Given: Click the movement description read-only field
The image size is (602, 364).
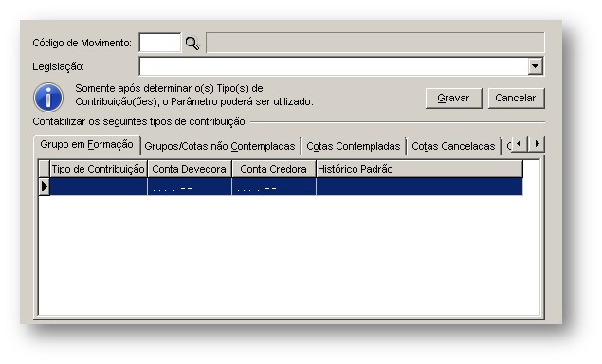Looking at the screenshot, I should pyautogui.click(x=375, y=43).
